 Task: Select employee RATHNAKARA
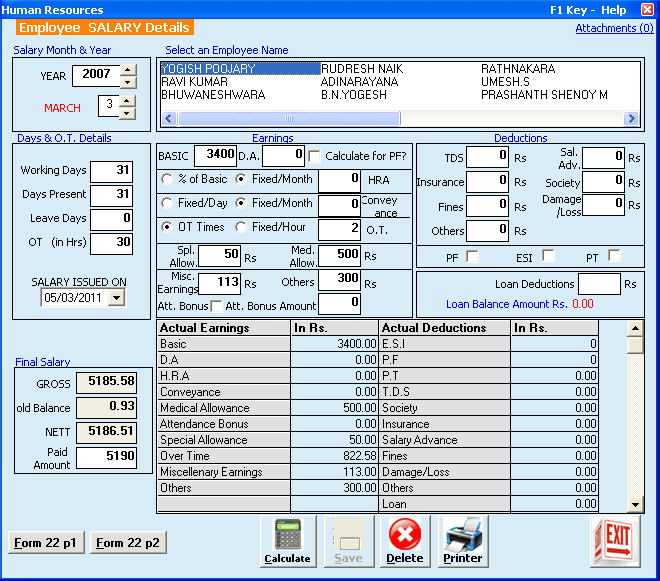tap(518, 69)
